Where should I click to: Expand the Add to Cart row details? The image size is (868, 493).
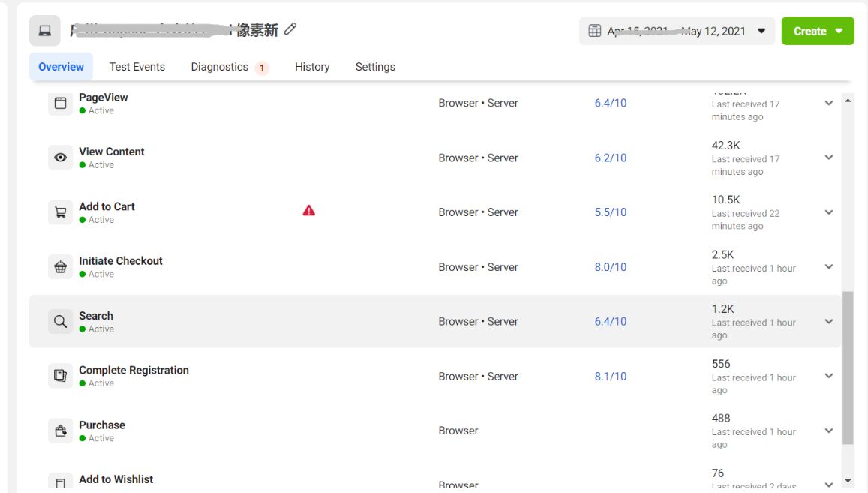click(829, 212)
